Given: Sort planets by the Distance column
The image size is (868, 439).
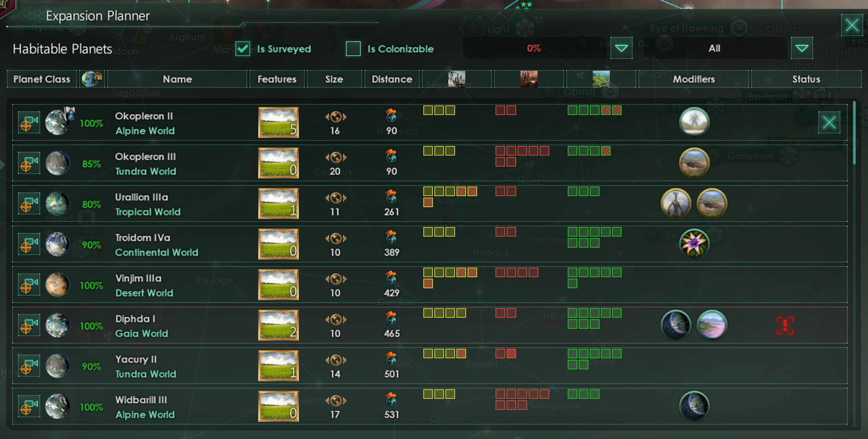Looking at the screenshot, I should click(x=392, y=79).
